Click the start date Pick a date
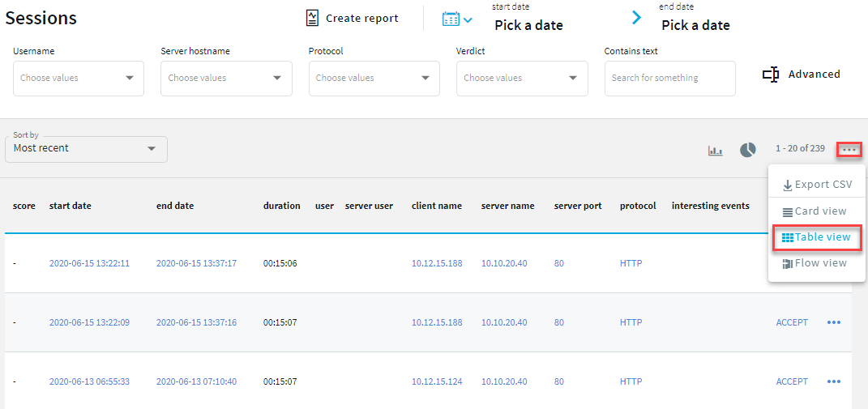868x409 pixels. click(528, 25)
